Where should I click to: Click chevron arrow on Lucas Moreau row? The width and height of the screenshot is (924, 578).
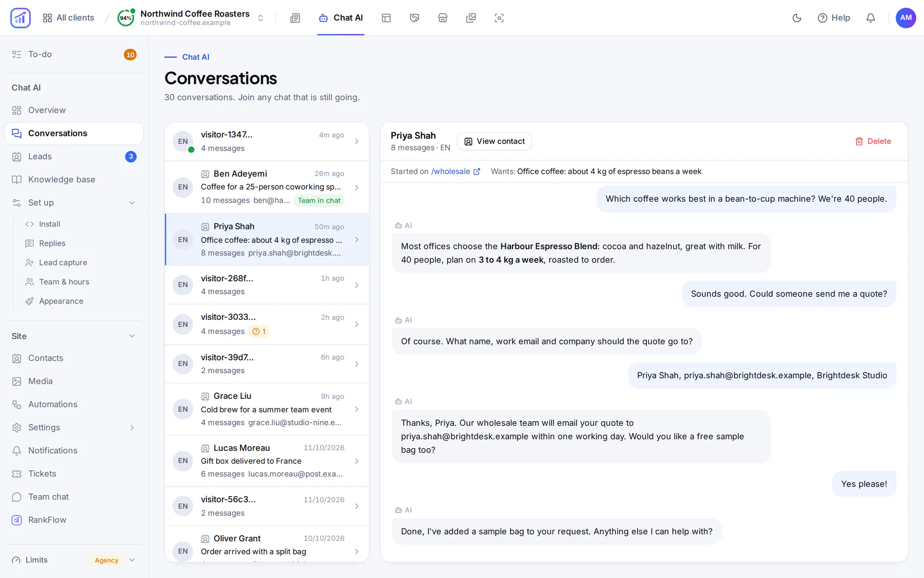point(357,461)
